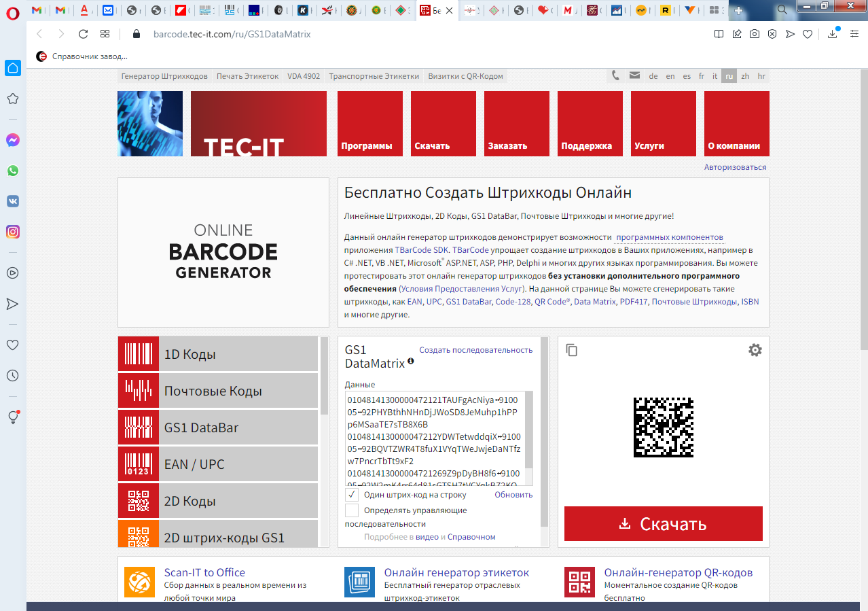Open barcode settings gear icon
The height and width of the screenshot is (611, 868).
755,350
